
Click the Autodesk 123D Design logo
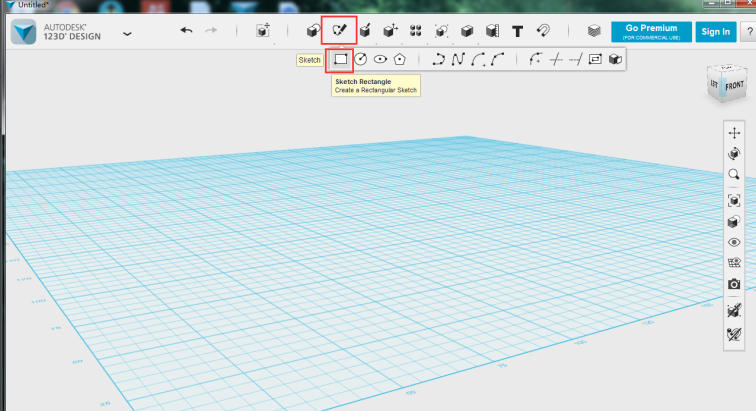24,32
